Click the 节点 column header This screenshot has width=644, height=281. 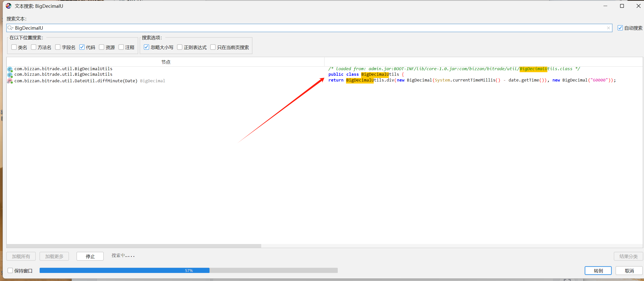pyautogui.click(x=166, y=62)
